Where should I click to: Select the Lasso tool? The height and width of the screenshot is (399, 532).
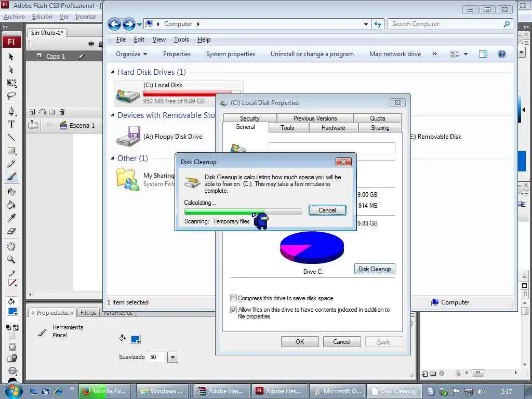(11, 96)
